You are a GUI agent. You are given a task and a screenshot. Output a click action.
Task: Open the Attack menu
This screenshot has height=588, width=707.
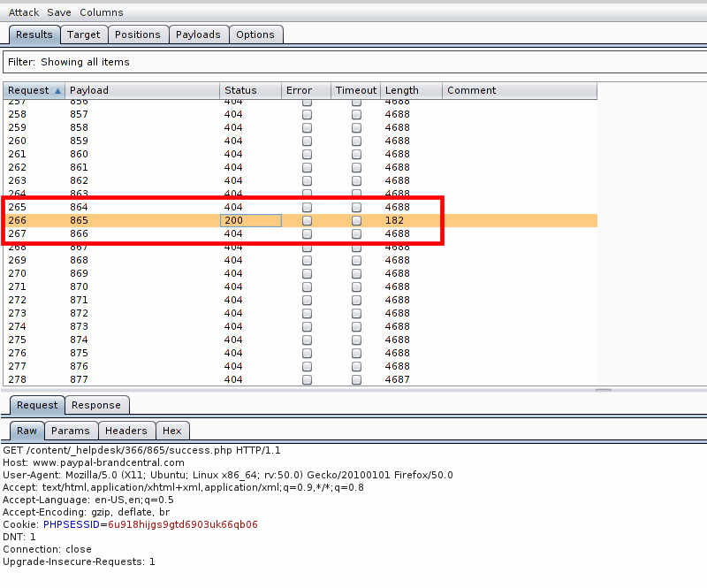(24, 12)
